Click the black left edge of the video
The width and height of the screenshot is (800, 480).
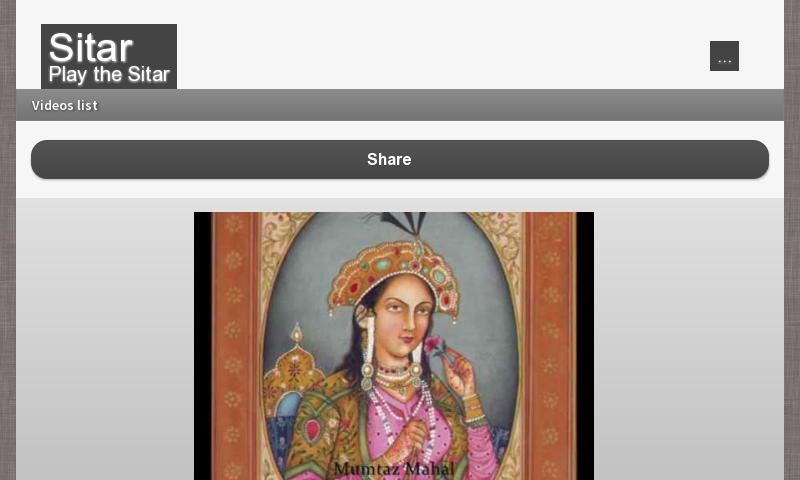pos(202,346)
